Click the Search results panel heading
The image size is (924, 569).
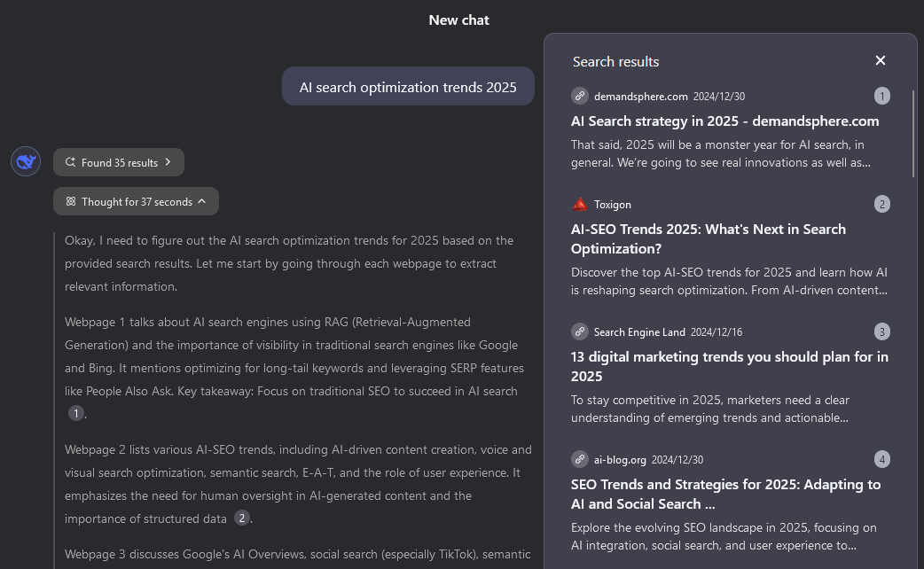coord(615,62)
